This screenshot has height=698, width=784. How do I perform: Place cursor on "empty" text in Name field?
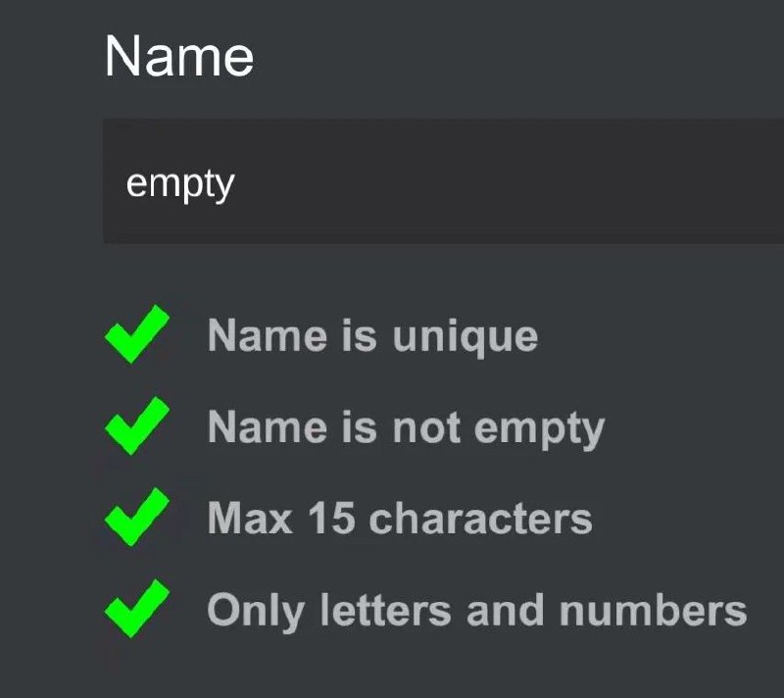[x=179, y=183]
